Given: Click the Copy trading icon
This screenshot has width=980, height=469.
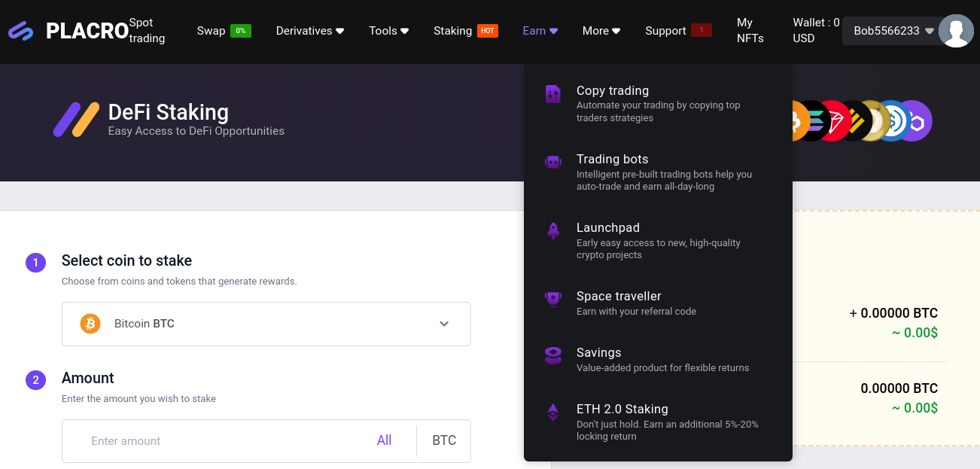Looking at the screenshot, I should point(553,94).
